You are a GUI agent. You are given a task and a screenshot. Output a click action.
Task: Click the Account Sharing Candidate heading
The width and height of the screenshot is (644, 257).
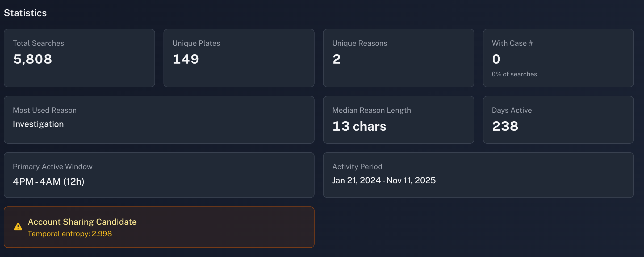82,222
